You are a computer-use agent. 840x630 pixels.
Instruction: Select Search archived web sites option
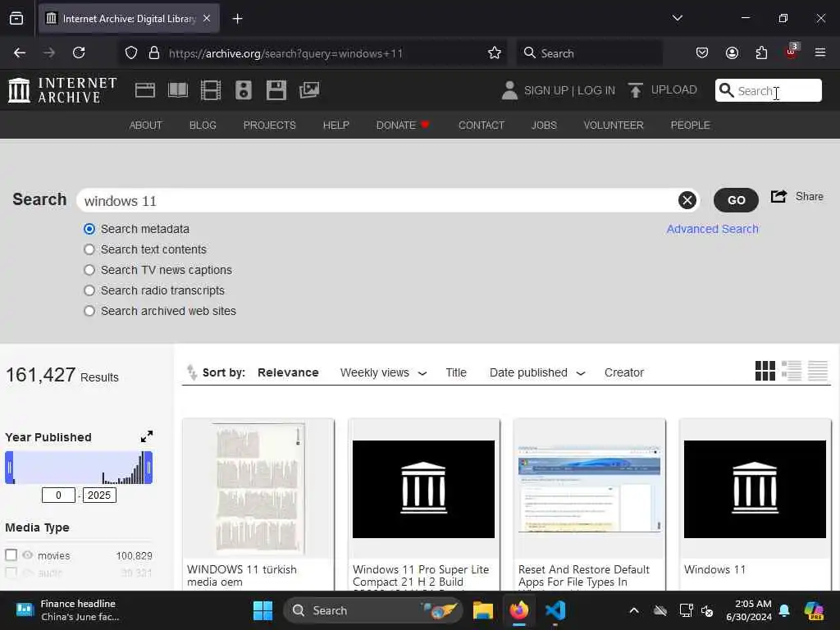point(89,311)
